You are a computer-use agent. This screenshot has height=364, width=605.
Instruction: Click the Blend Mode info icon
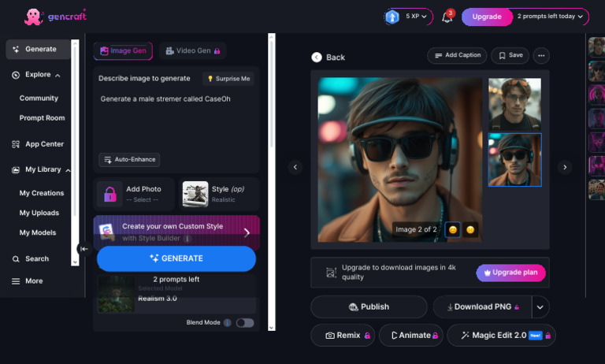pyautogui.click(x=227, y=323)
